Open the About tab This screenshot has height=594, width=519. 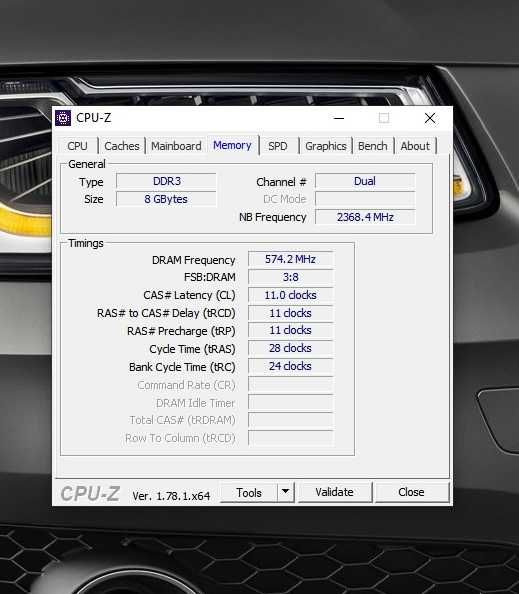click(415, 146)
